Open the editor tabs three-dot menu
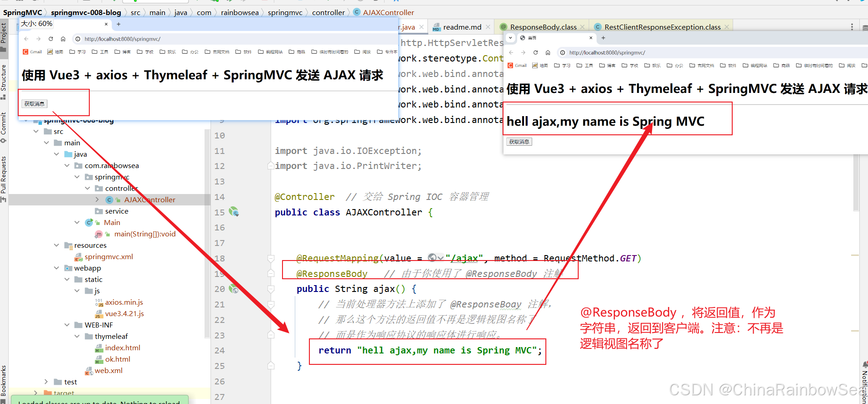This screenshot has height=404, width=868. (x=852, y=27)
